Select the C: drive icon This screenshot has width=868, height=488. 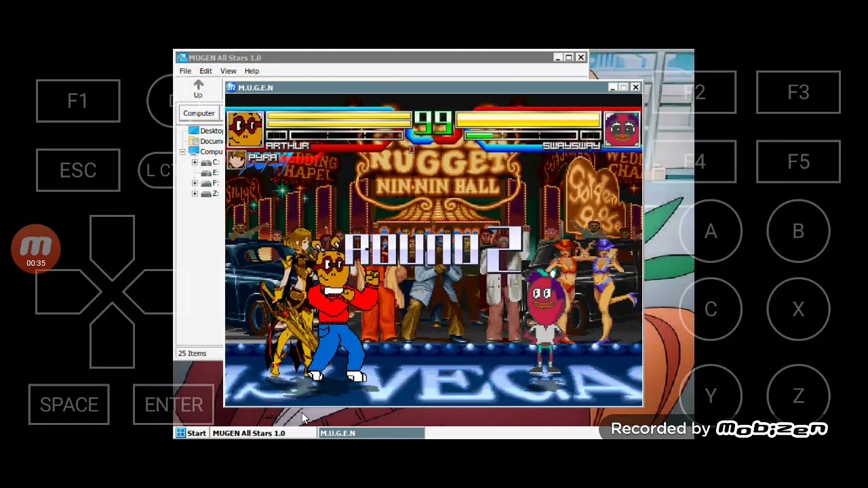[x=206, y=163]
